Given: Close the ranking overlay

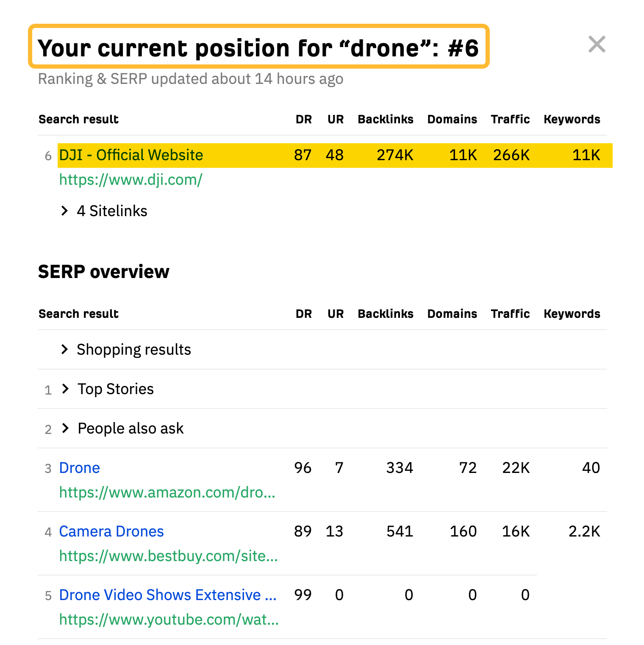Looking at the screenshot, I should click(597, 44).
